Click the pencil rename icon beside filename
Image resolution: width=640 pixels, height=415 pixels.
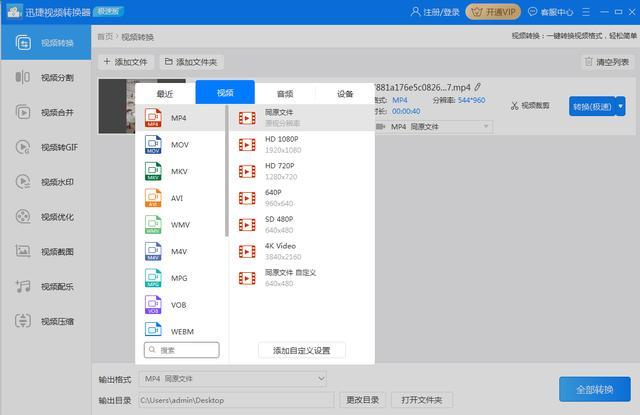[478, 87]
